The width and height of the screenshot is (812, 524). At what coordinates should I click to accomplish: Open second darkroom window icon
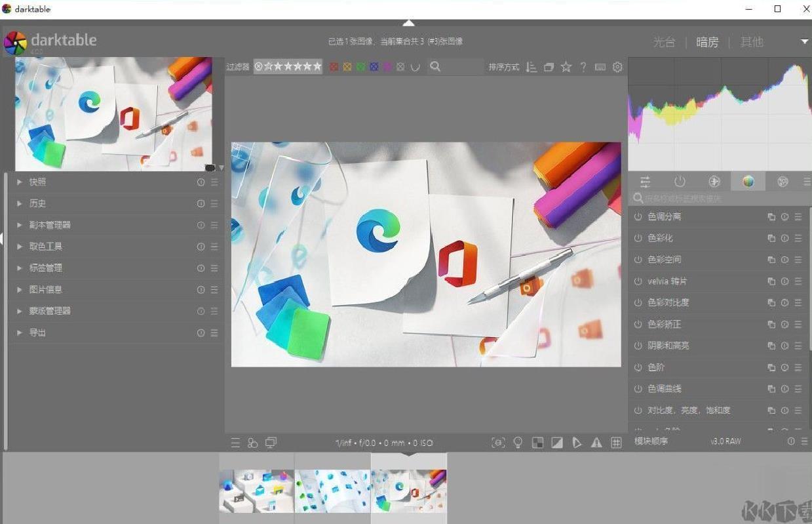271,443
